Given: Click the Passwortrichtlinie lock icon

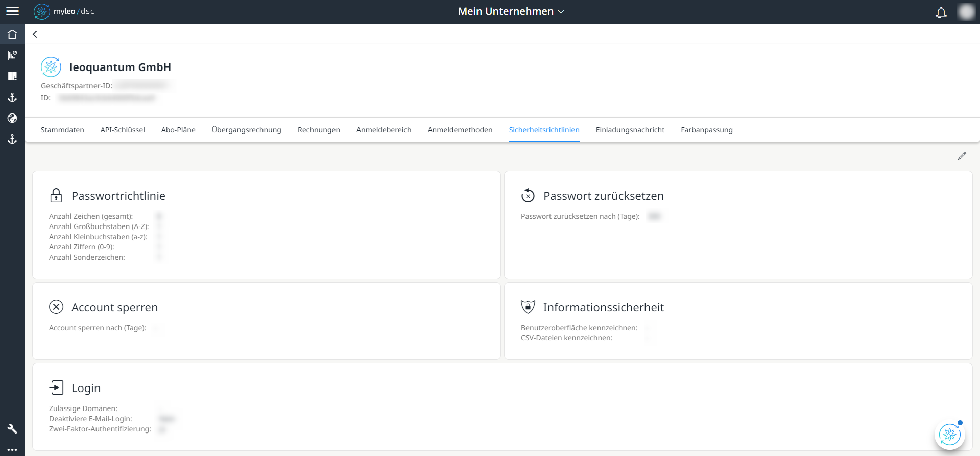Looking at the screenshot, I should pos(56,195).
